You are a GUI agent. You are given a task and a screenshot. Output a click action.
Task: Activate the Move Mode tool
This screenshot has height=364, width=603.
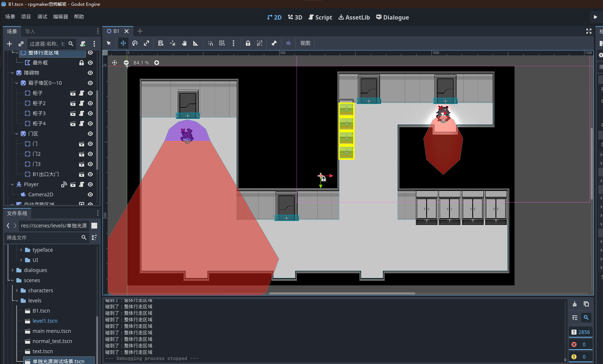[123, 43]
